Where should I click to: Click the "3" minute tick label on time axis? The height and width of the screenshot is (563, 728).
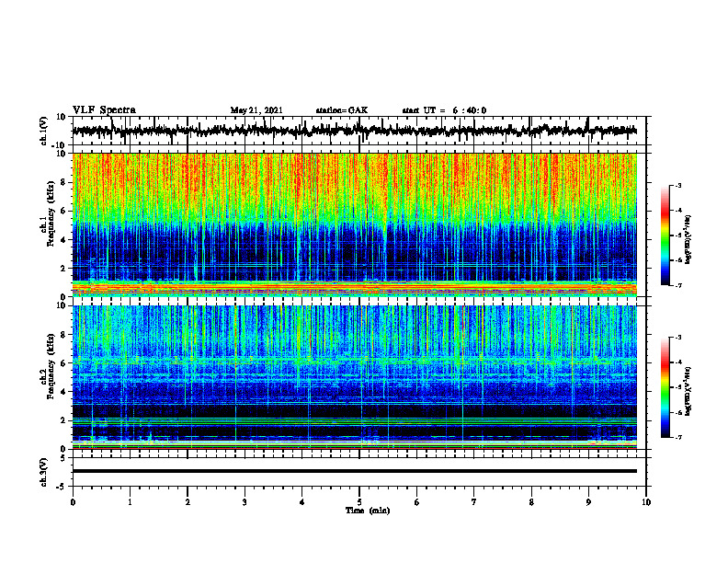(245, 502)
